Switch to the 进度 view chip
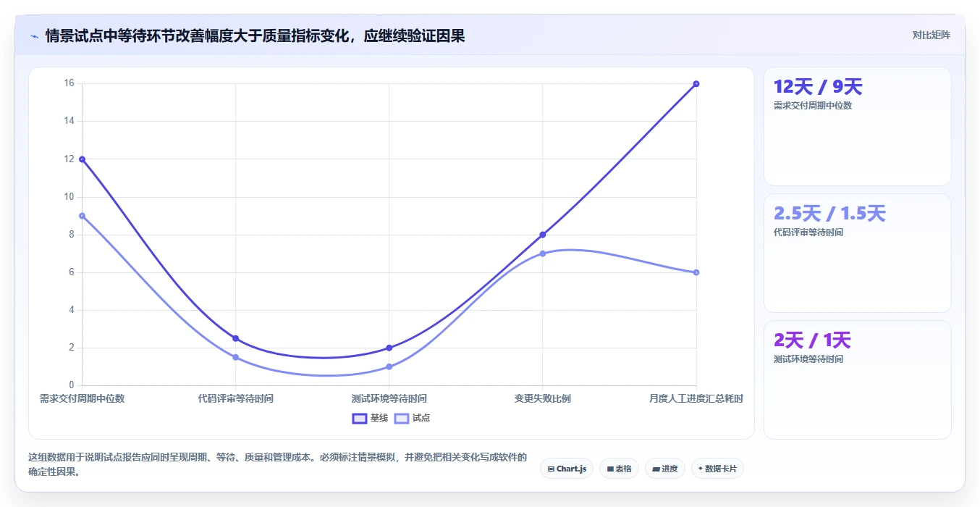Viewport: 980px width, 507px height. point(664,469)
